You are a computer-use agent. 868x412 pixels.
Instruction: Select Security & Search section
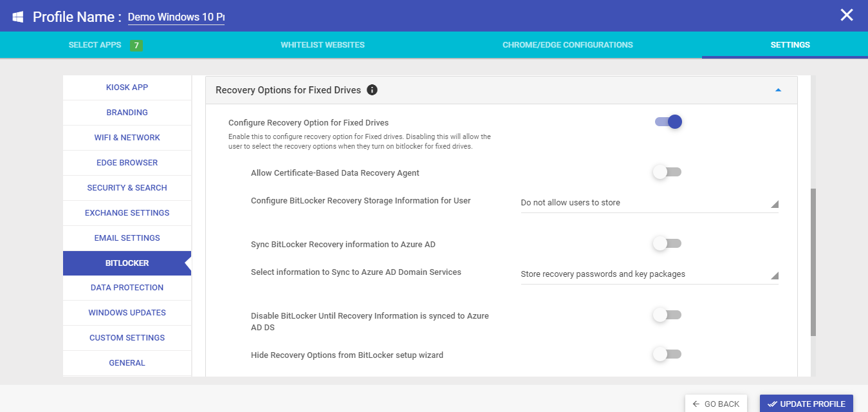coord(127,188)
